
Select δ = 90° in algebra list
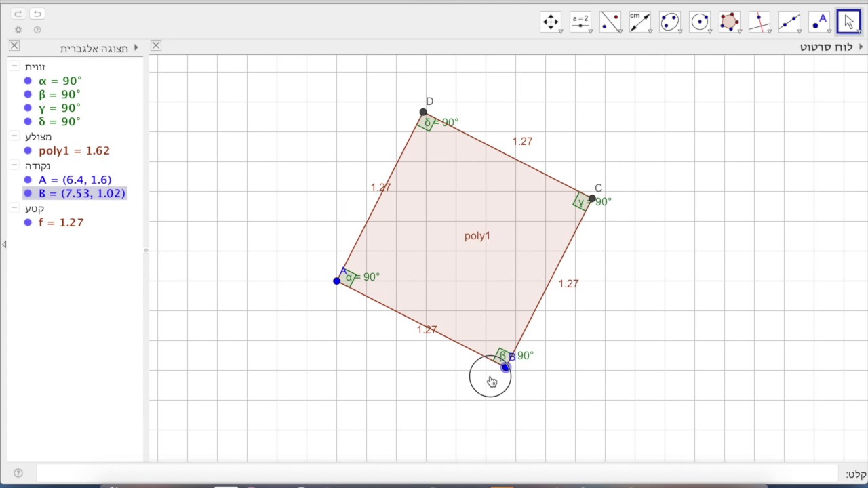(60, 121)
